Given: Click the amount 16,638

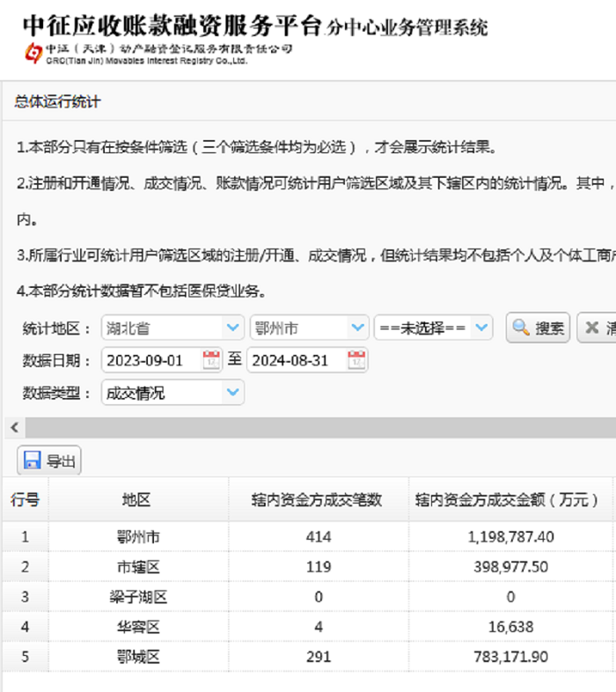Looking at the screenshot, I should tap(510, 627).
